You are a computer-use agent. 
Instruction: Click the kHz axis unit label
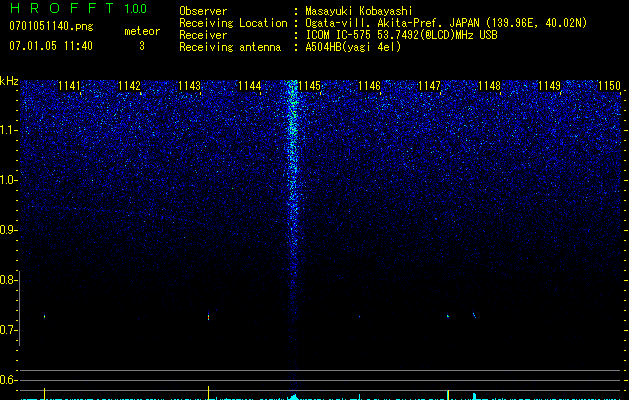[x=9, y=81]
